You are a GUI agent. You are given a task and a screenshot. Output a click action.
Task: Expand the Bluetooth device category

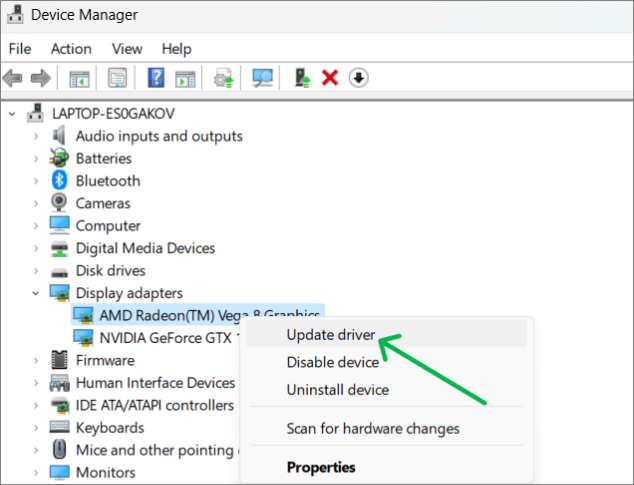click(36, 181)
